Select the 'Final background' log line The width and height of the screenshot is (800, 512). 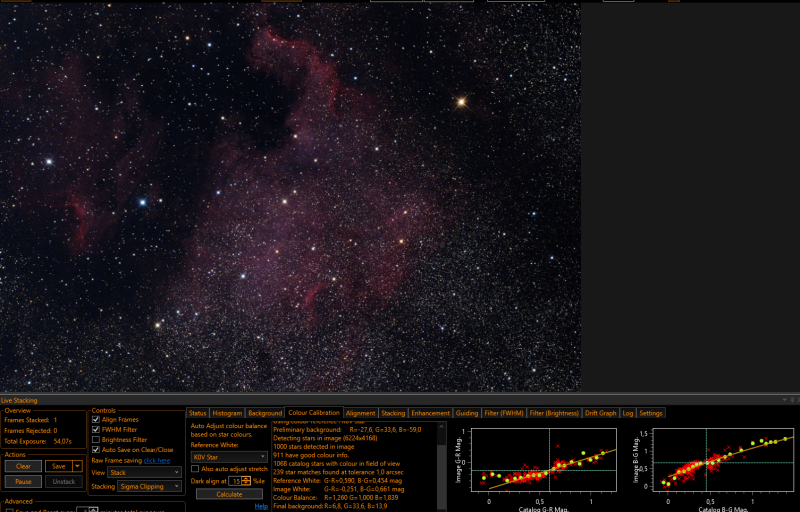tap(330, 506)
